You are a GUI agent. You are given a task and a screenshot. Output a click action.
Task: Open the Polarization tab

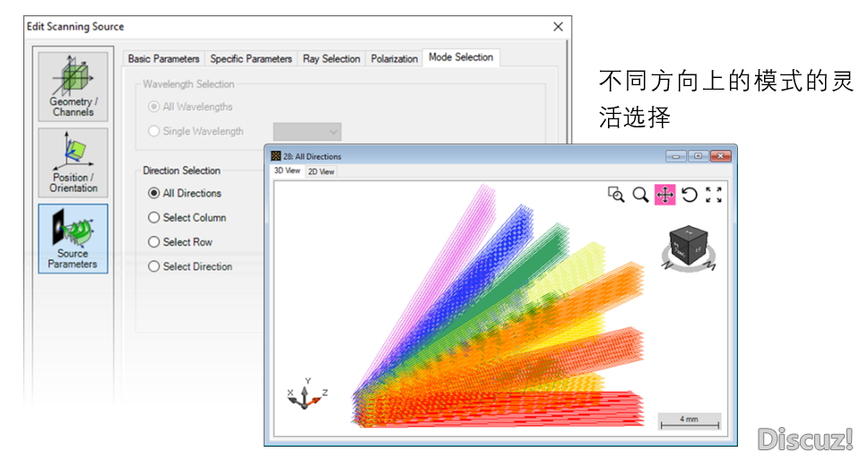394,59
